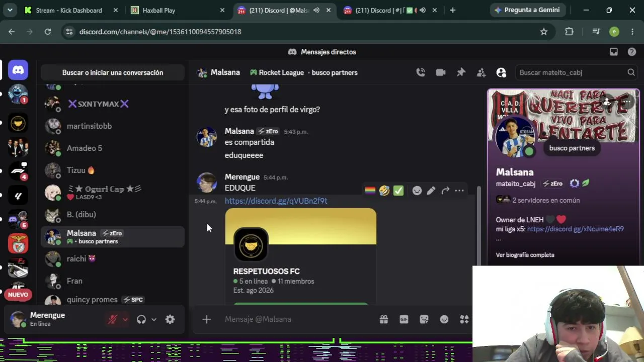Reload the page in Chrome
The height and width of the screenshot is (362, 644).
(48, 32)
